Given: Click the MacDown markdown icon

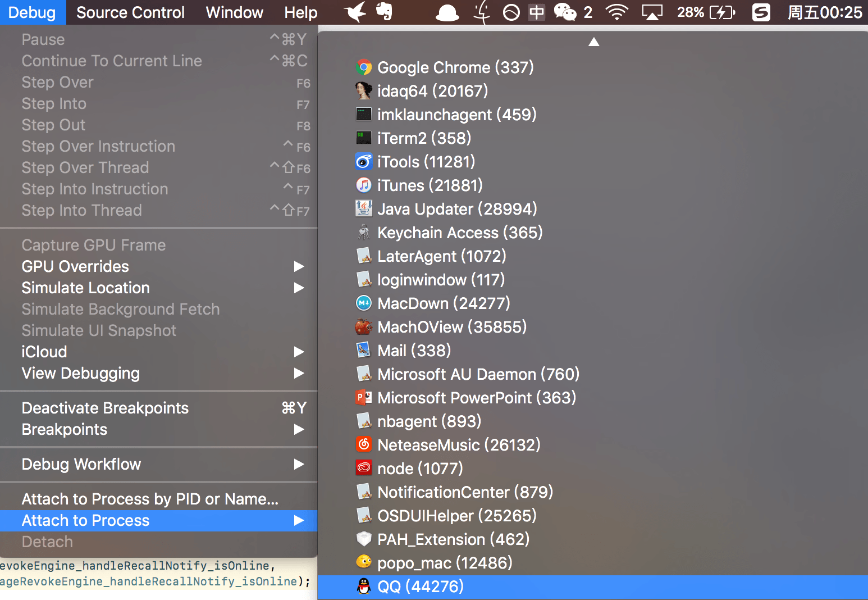Looking at the screenshot, I should point(364,303).
